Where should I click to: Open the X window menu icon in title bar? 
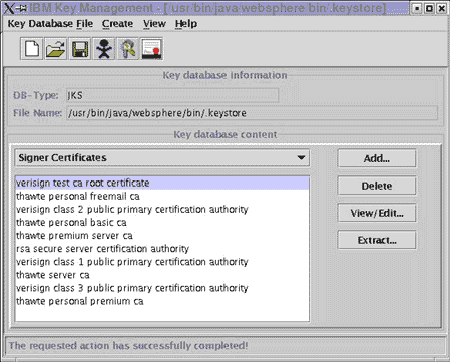pos(10,8)
